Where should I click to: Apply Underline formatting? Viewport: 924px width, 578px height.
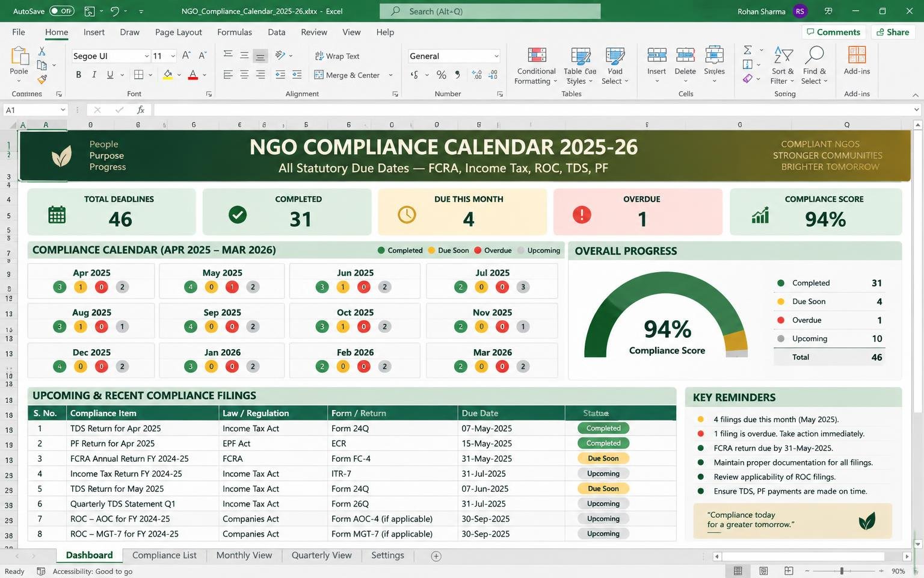pyautogui.click(x=110, y=75)
